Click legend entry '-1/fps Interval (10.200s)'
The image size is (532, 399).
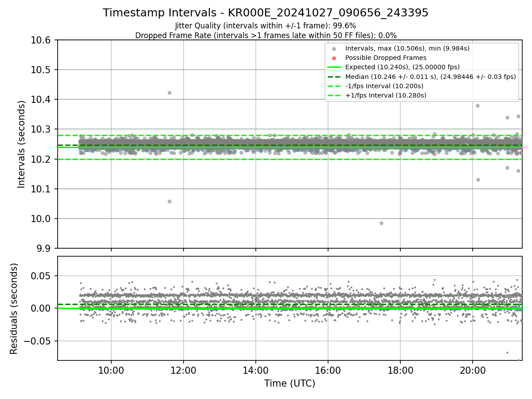pyautogui.click(x=384, y=86)
